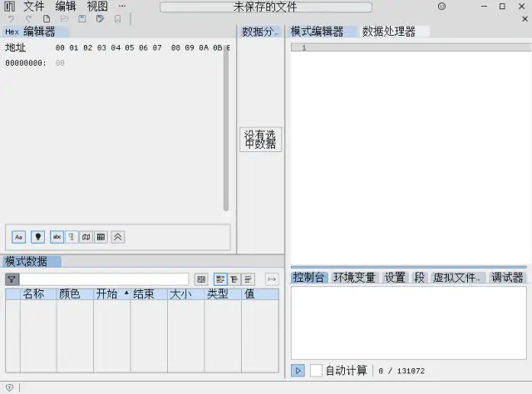Click the export arrow icon in pattern data
The width and height of the screenshot is (532, 394).
point(271,279)
